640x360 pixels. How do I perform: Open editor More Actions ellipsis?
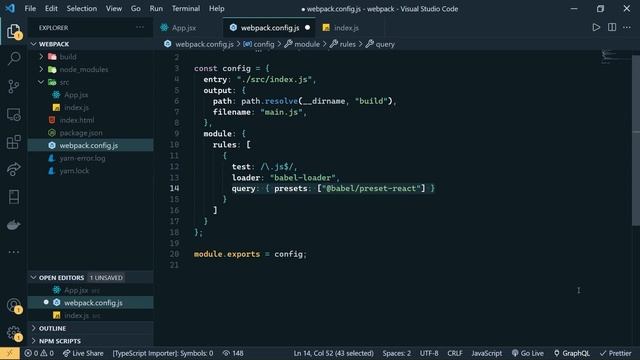pyautogui.click(x=627, y=27)
